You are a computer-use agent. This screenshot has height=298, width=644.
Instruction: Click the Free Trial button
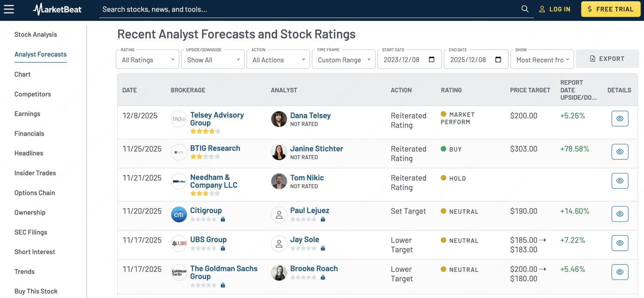point(610,9)
